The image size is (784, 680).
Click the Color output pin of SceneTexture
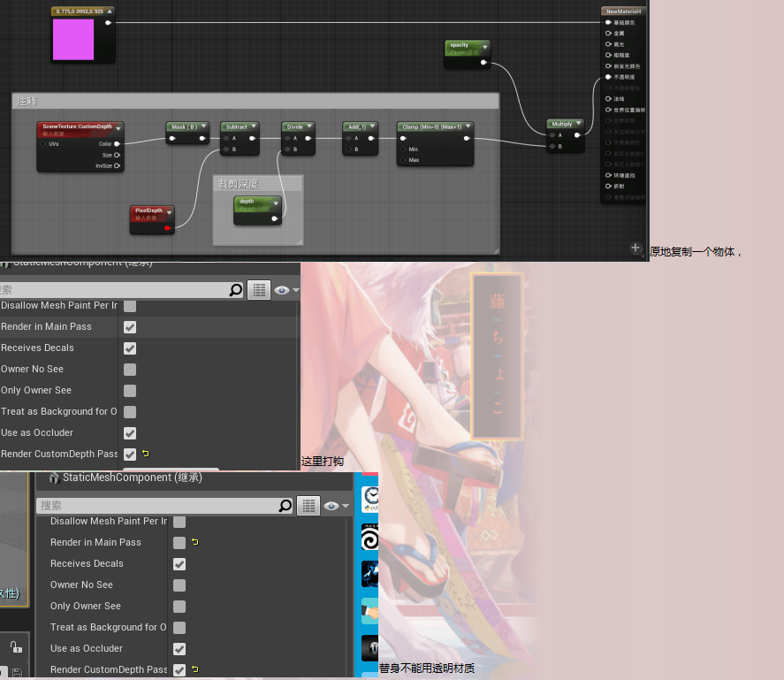(117, 144)
